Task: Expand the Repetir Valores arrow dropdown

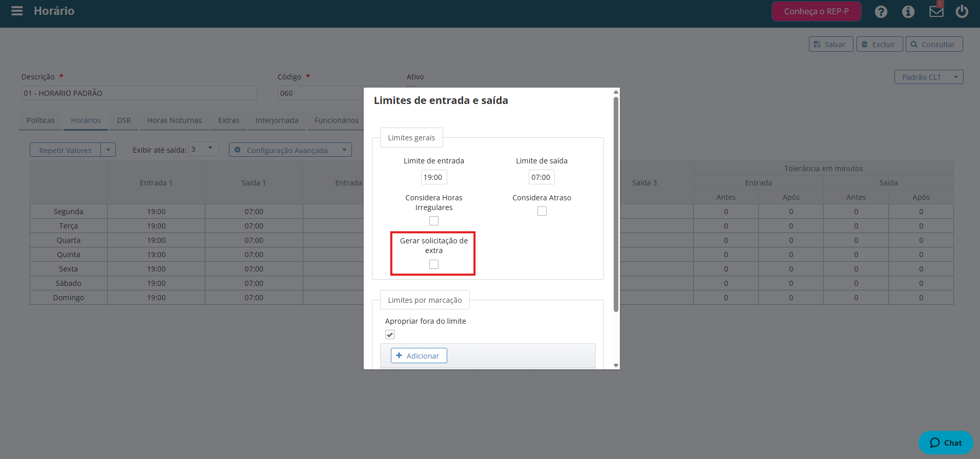Action: coord(108,150)
